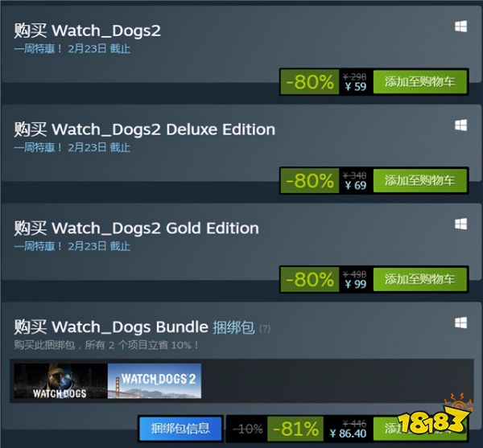This screenshot has height=448, width=483.
Task: Click Windows platform icon for Gold Edition
Action: pyautogui.click(x=460, y=224)
